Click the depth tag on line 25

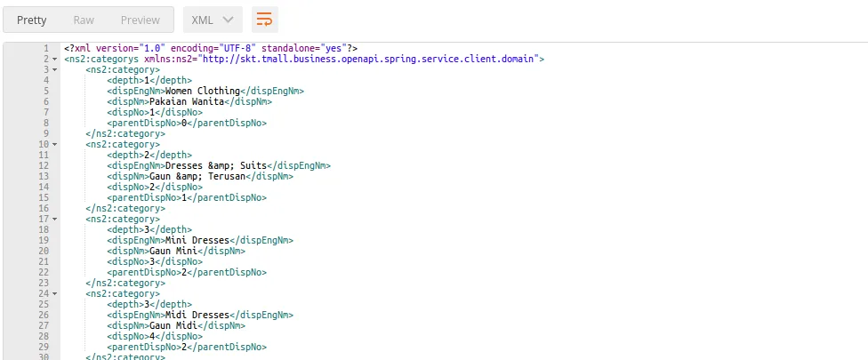click(125, 304)
